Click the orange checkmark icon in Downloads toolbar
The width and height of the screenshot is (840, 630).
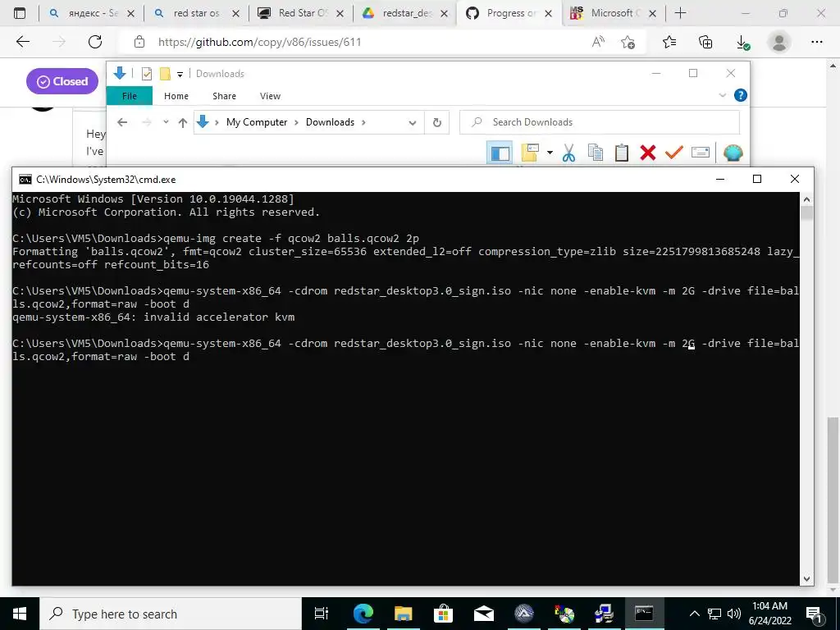coord(674,153)
